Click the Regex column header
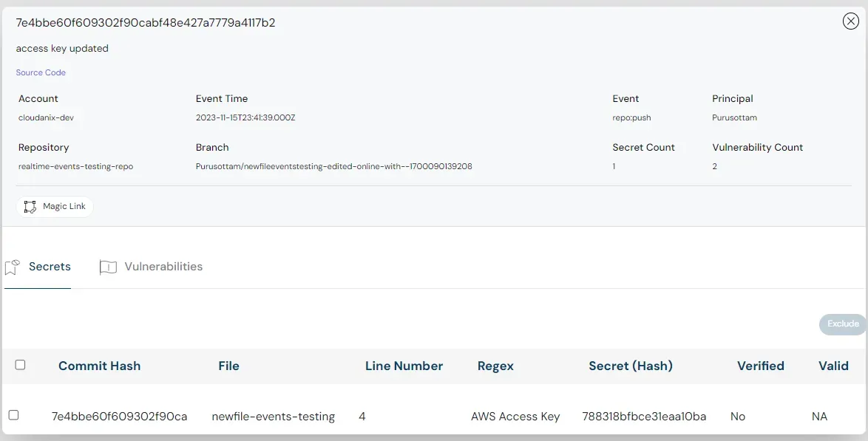The width and height of the screenshot is (868, 441). [495, 366]
